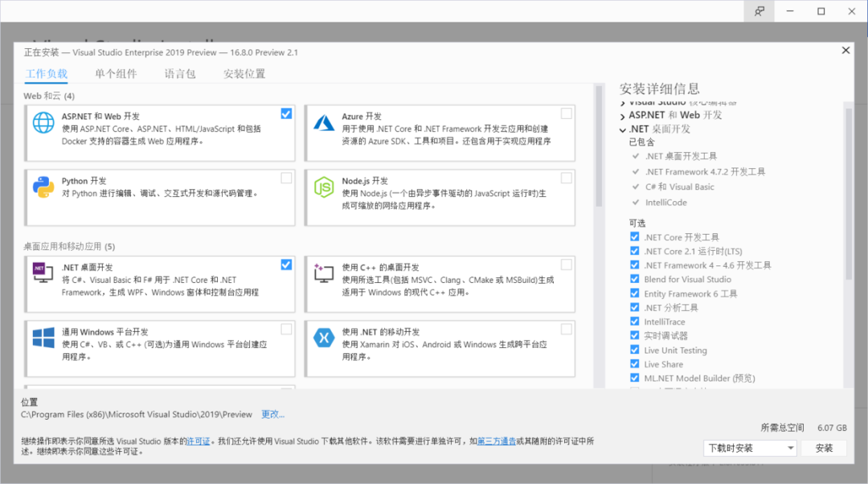This screenshot has height=484, width=868.
Task: Click the .NET desktop development icon
Action: pos(43,273)
